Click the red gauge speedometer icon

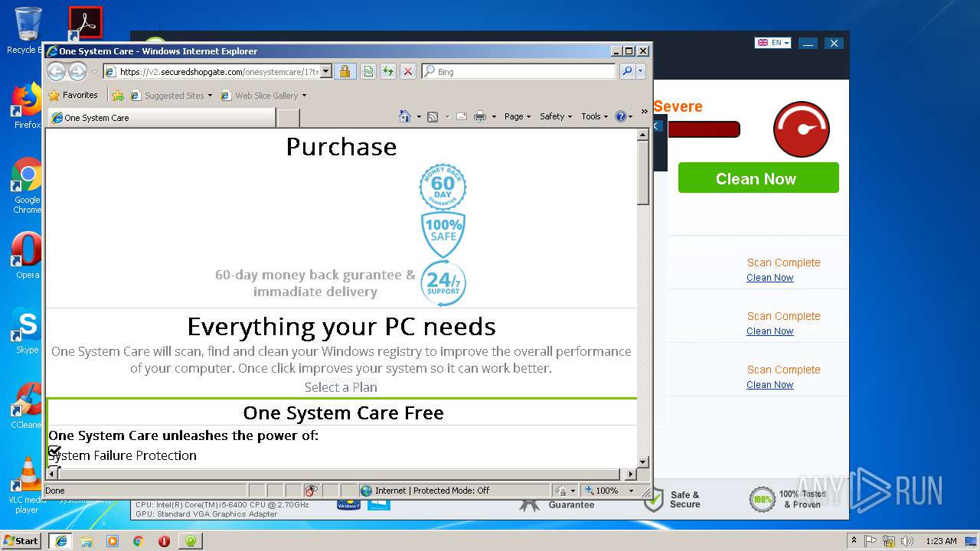(802, 129)
